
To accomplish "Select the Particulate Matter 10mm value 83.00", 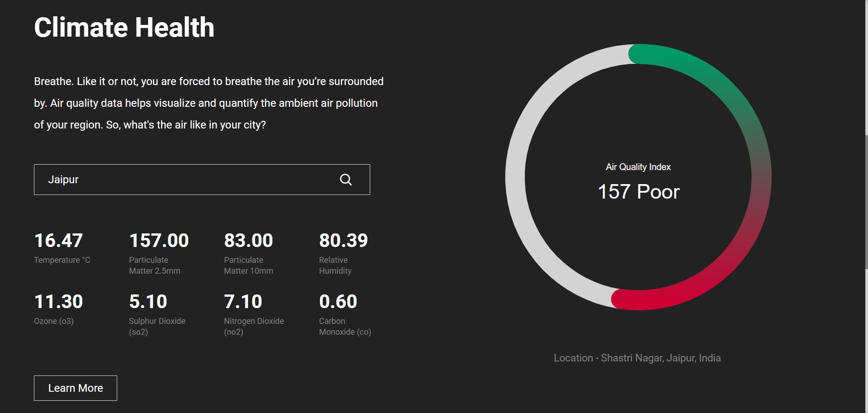I will 248,240.
